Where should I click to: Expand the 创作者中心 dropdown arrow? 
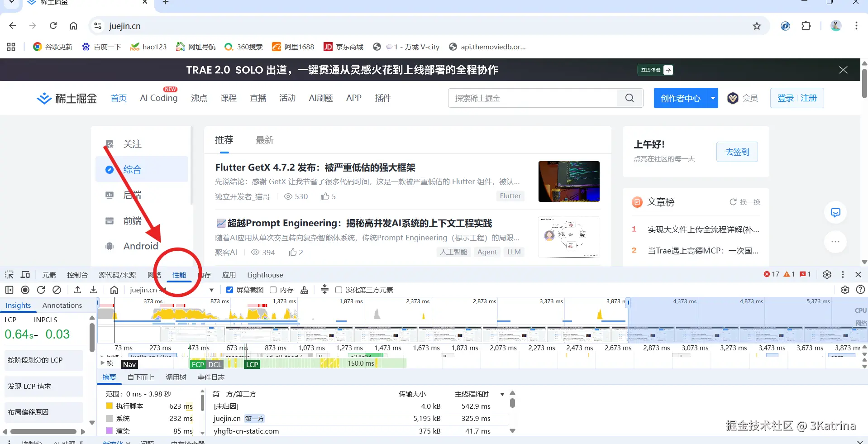tap(713, 98)
